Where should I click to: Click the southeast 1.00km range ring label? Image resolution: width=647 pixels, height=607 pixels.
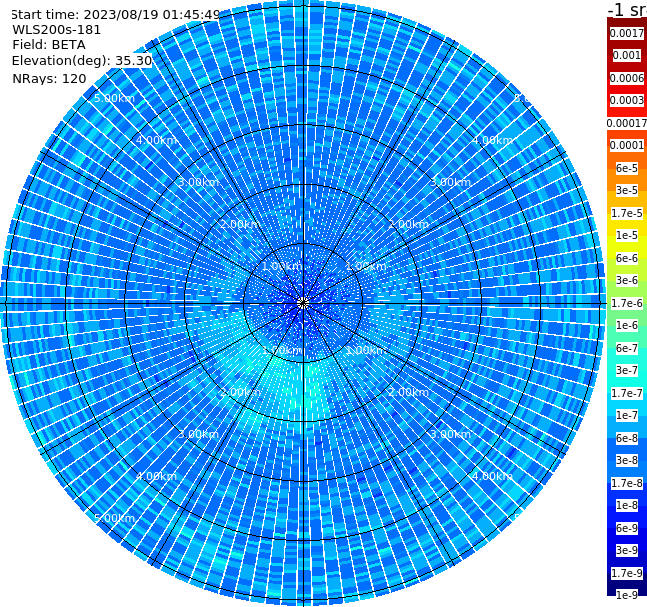tap(366, 351)
